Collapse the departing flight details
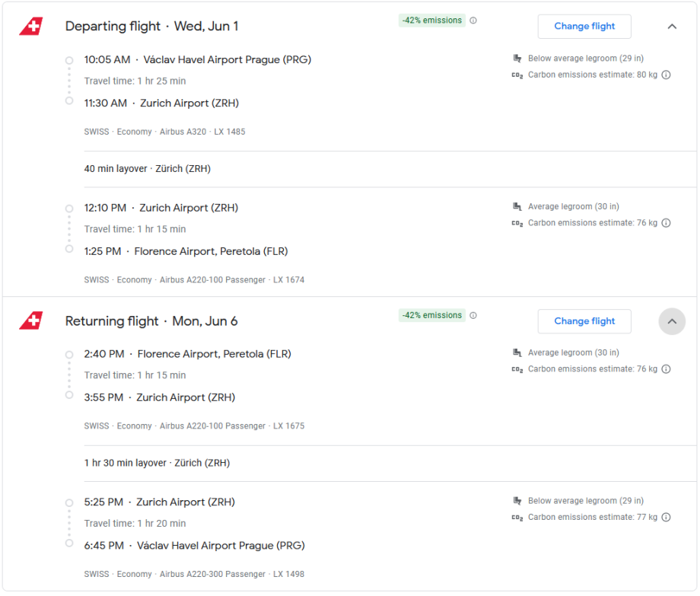Screen dimensions: 700x596 (672, 27)
